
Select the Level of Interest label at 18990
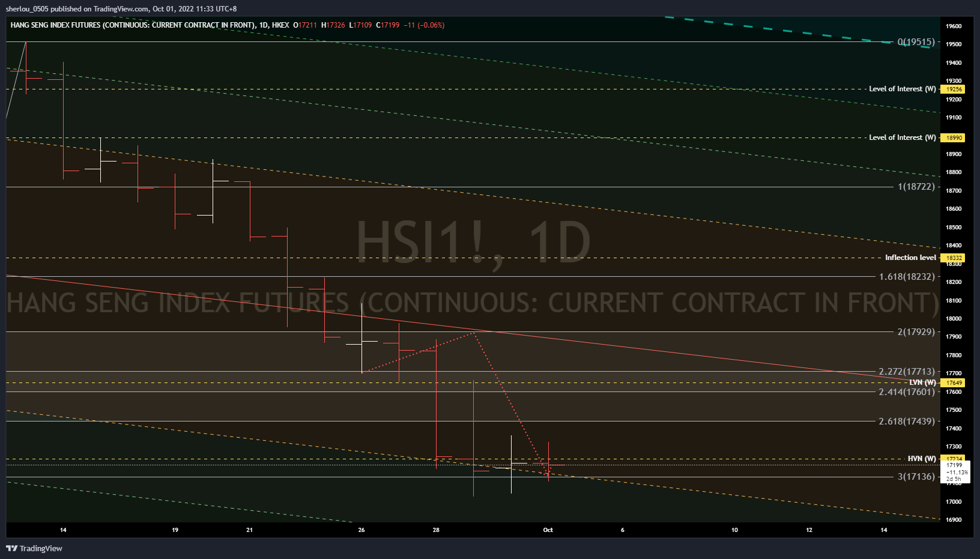pos(903,137)
